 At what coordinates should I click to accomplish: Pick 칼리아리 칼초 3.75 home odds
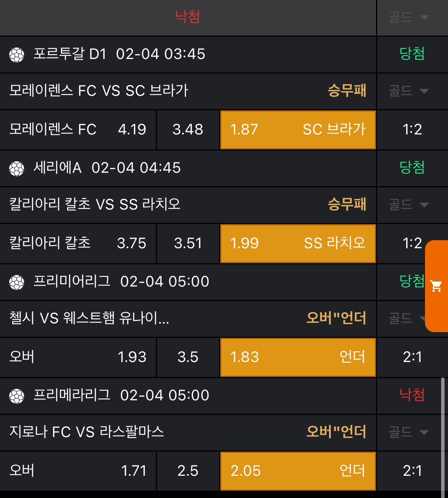click(x=78, y=244)
